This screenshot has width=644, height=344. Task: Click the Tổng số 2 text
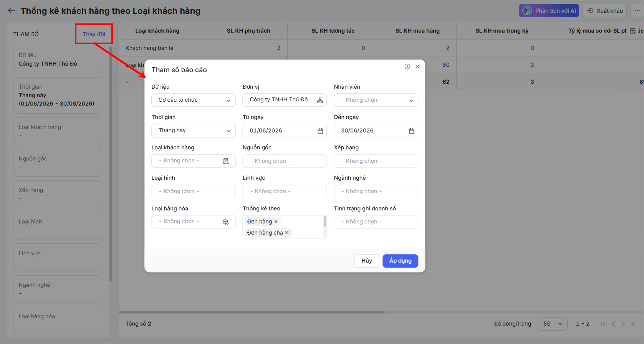[x=138, y=324]
